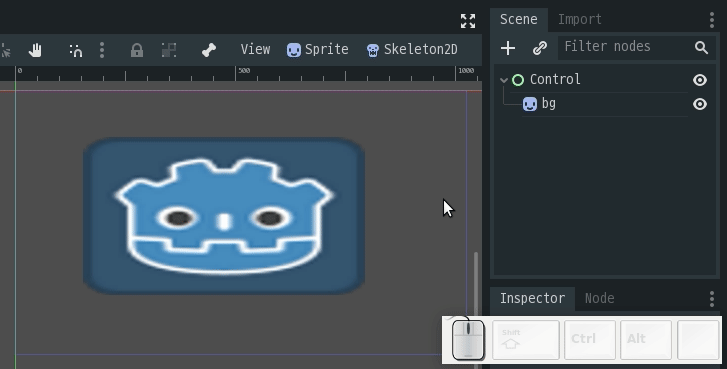
Task: Open the skeleton bone options
Action: 209,50
